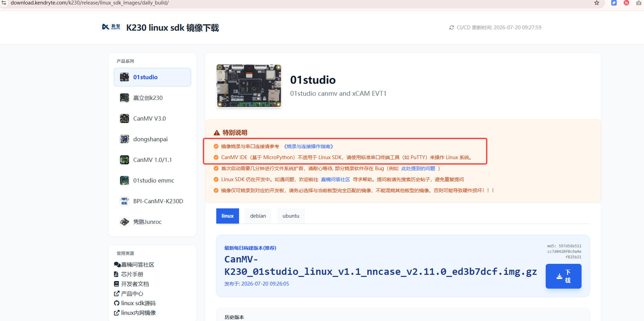Select 隽鹏Junroc product series
This screenshot has width=644, height=321.
(152, 222)
